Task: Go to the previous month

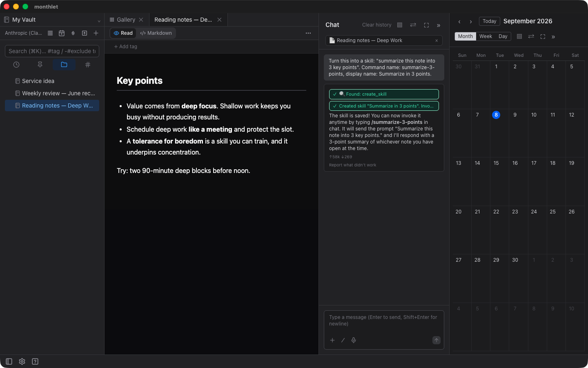Action: tap(459, 22)
